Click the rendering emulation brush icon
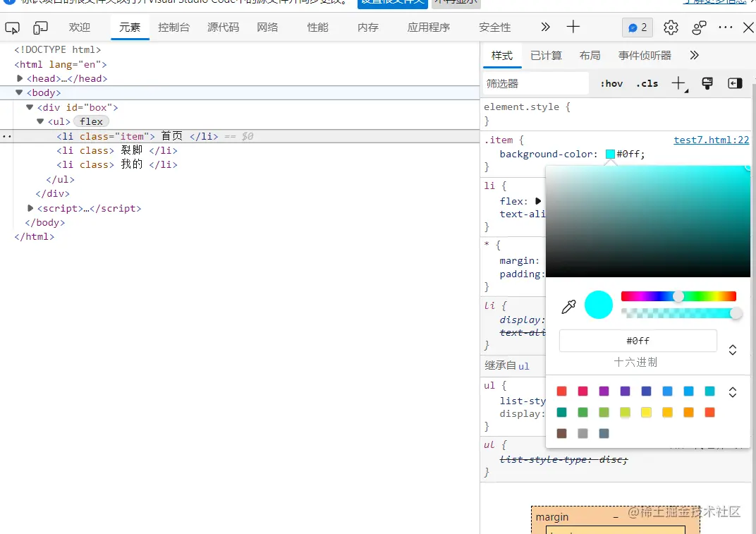 pyautogui.click(x=707, y=83)
